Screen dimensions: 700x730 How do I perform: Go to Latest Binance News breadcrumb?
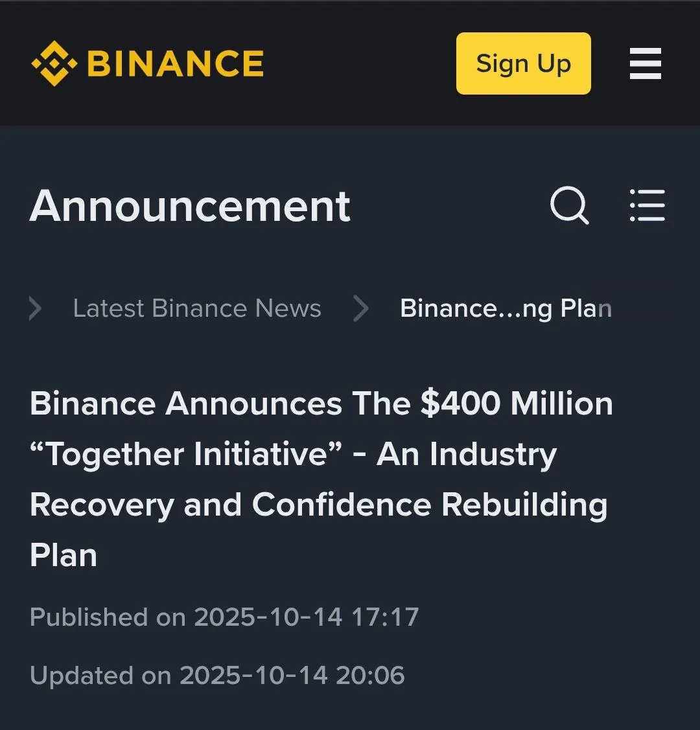(197, 308)
